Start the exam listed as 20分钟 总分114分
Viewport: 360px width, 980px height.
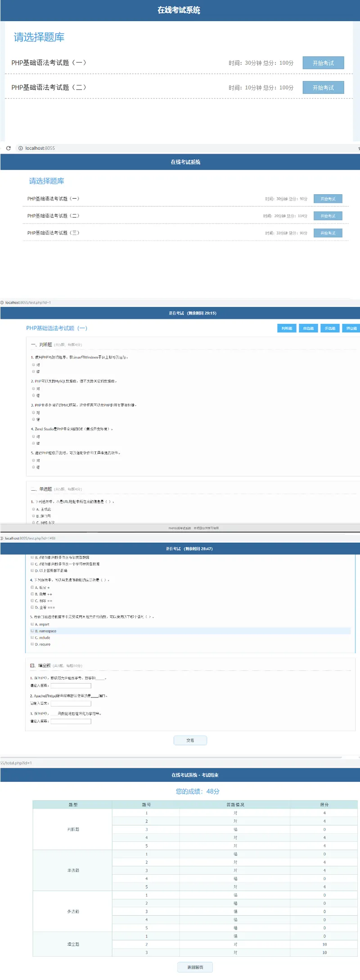pos(328,216)
